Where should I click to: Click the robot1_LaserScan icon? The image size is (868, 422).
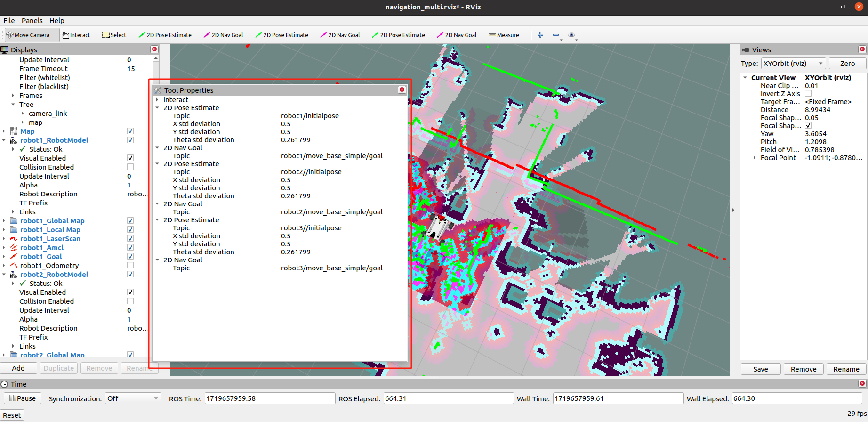tap(14, 238)
